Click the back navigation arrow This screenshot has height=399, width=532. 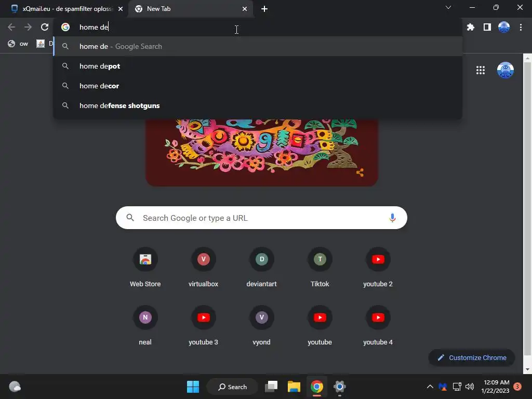pyautogui.click(x=11, y=27)
